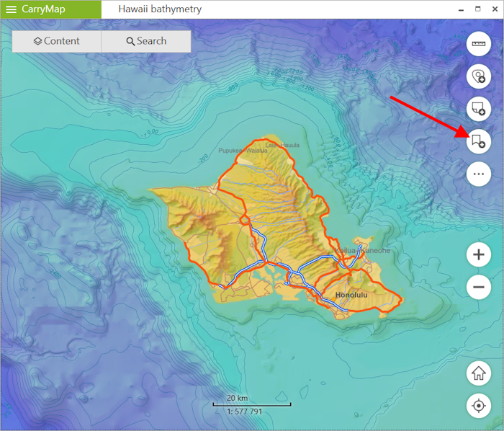The height and width of the screenshot is (431, 504).
Task: Click the add map pin button
Action: click(x=478, y=76)
